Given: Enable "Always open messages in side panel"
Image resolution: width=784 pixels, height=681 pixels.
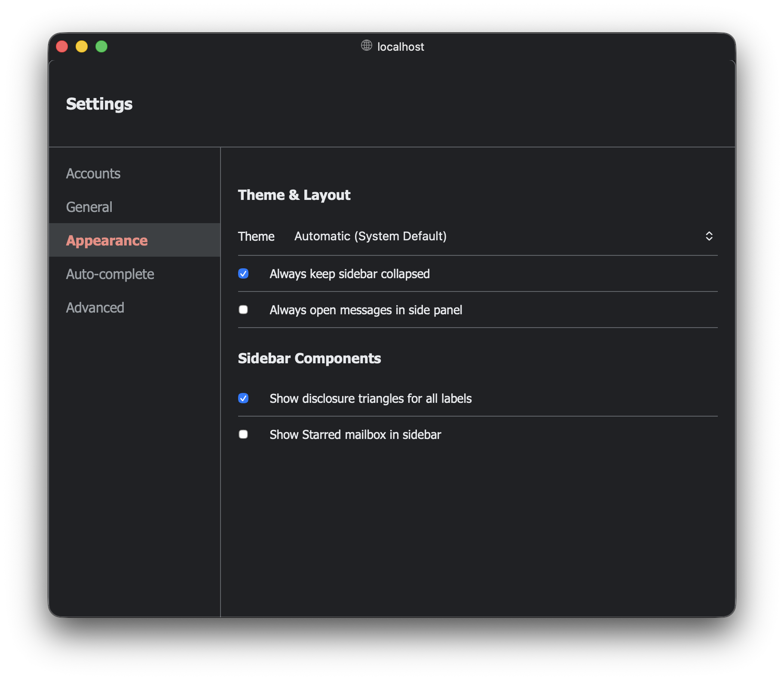Looking at the screenshot, I should pyautogui.click(x=243, y=310).
